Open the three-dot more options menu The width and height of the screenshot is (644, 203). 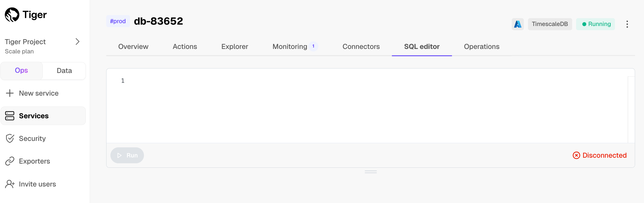click(x=627, y=24)
